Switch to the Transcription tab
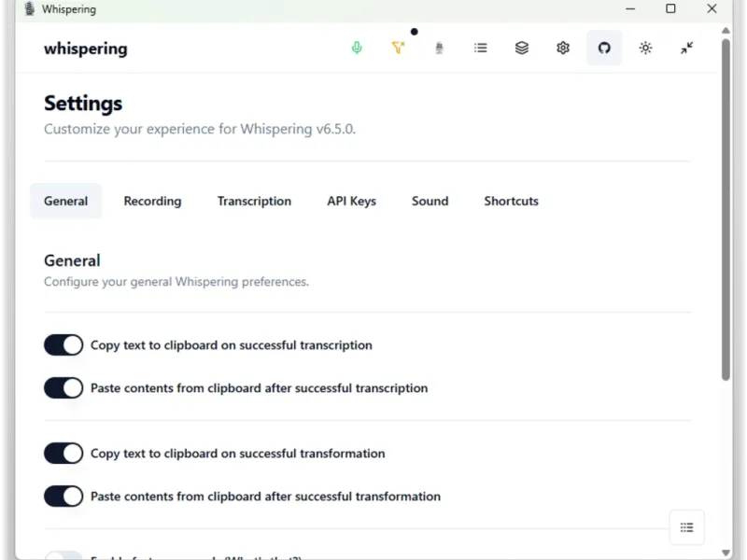The height and width of the screenshot is (560, 747). pyautogui.click(x=254, y=201)
